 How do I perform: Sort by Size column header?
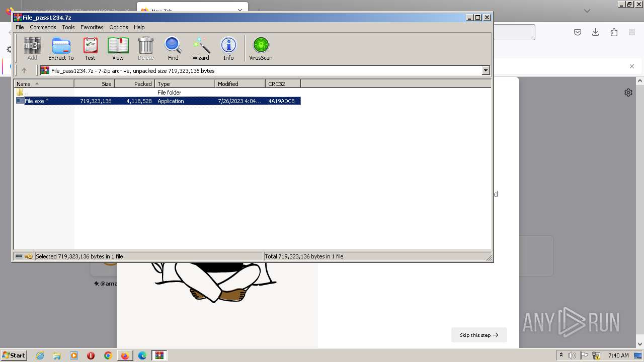point(94,84)
